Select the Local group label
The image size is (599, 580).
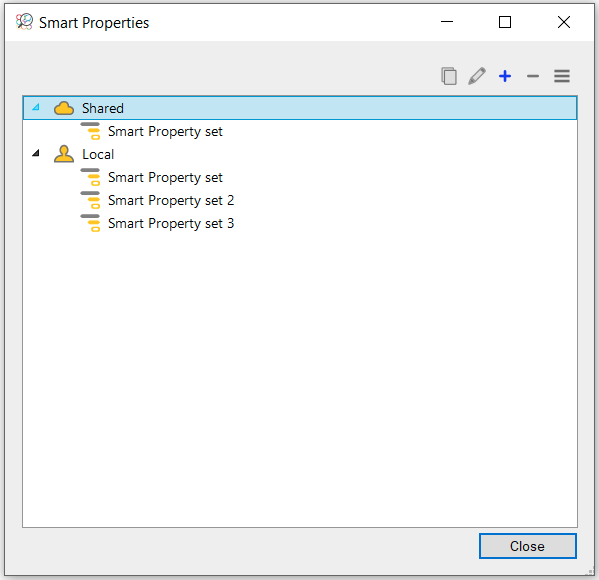pyautogui.click(x=98, y=154)
